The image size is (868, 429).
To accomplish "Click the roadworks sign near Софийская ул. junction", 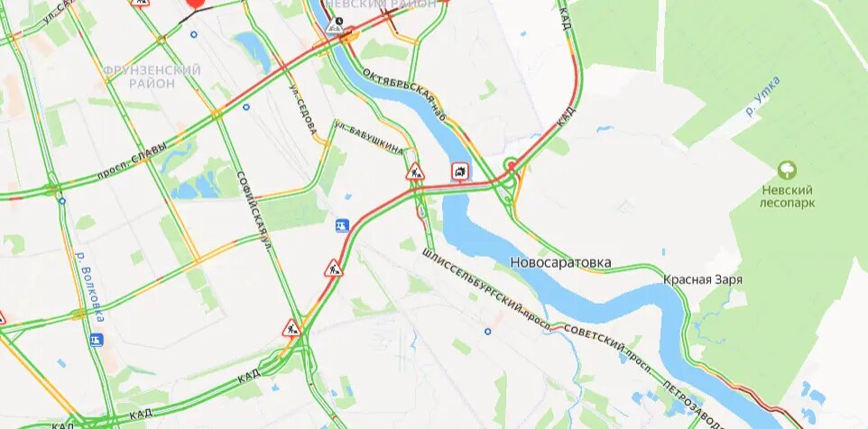I will click(x=291, y=328).
